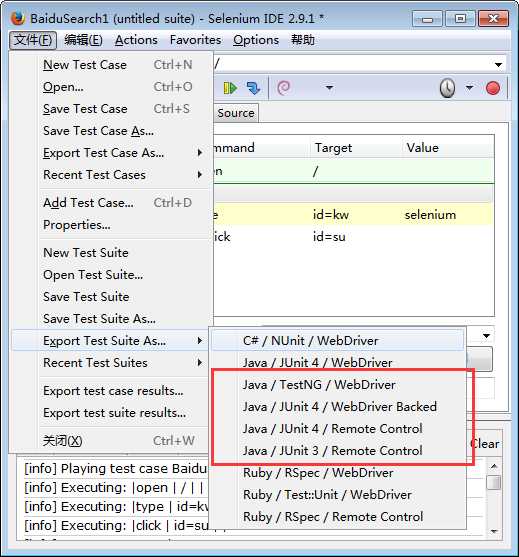Open the 编辑(E) menu
Image resolution: width=519 pixels, height=557 pixels.
click(83, 40)
